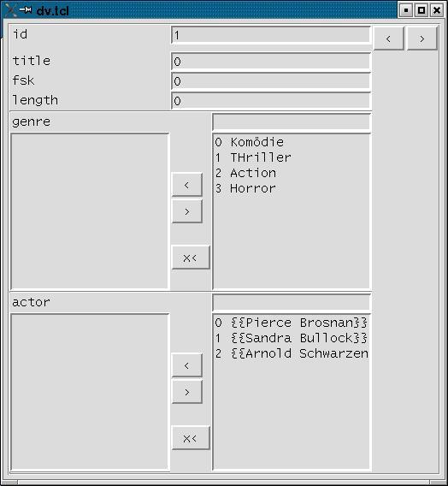
Task: Remove genre using genre '>' button
Action: (186, 211)
